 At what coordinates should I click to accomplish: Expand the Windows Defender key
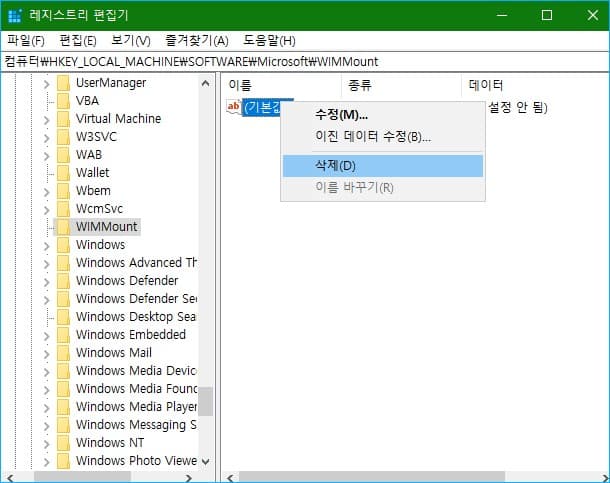pos(47,282)
